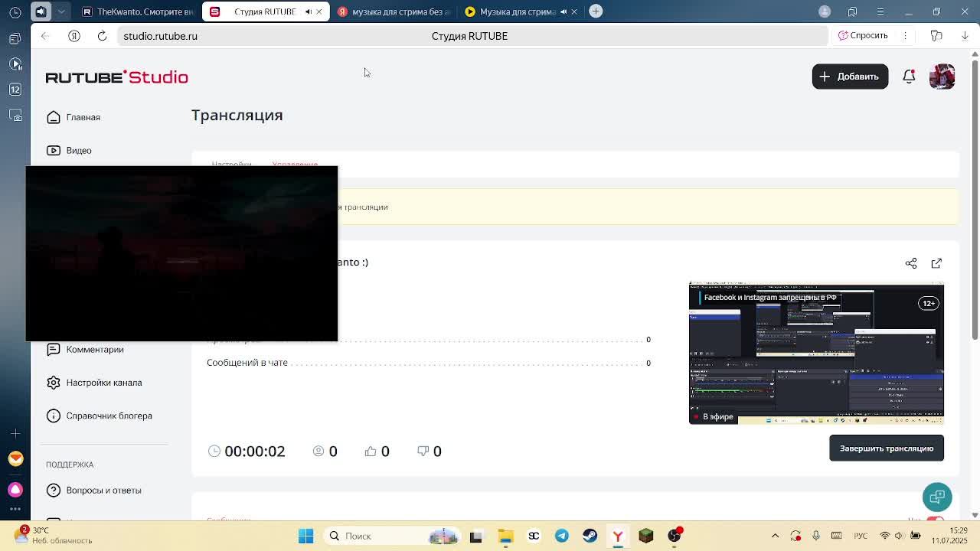This screenshot has height=551, width=980.
Task: Click the viewers count icon
Action: click(x=318, y=452)
